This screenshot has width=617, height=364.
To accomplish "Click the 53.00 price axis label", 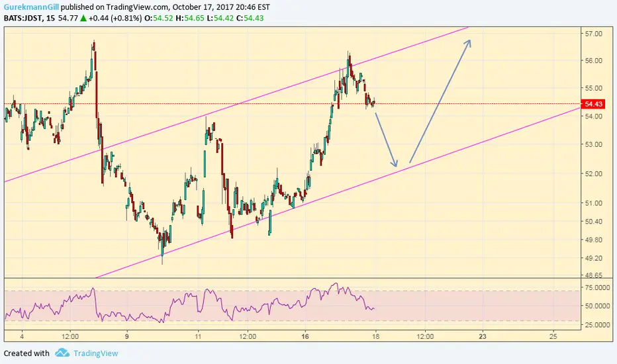I will [593, 144].
